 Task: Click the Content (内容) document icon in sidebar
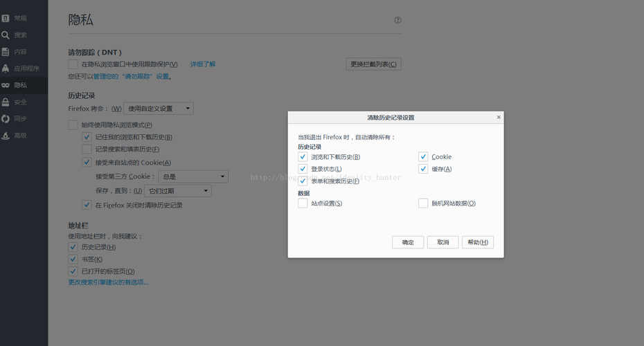point(6,52)
